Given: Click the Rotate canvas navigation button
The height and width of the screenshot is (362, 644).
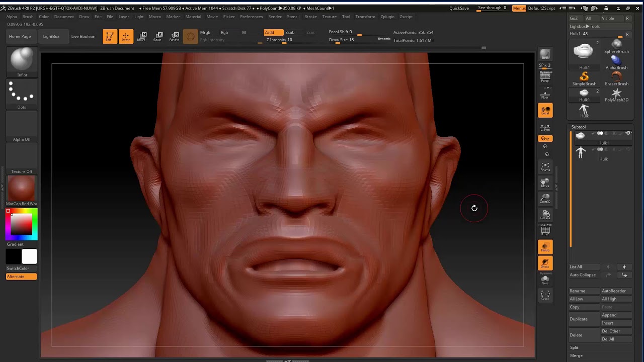Looking at the screenshot, I should [545, 215].
